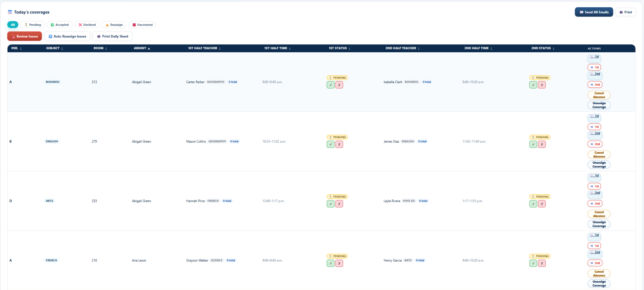
Task: Click Hannah Price teacher name
Action: (195, 201)
